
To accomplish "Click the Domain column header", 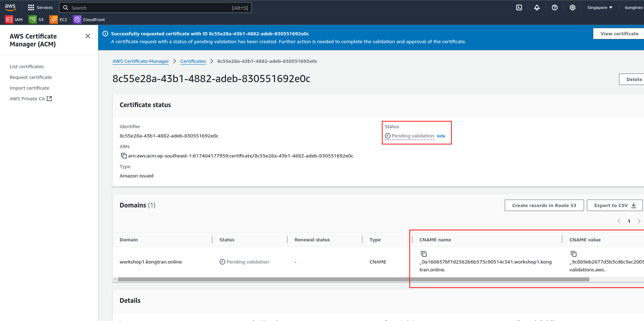I will [129, 240].
